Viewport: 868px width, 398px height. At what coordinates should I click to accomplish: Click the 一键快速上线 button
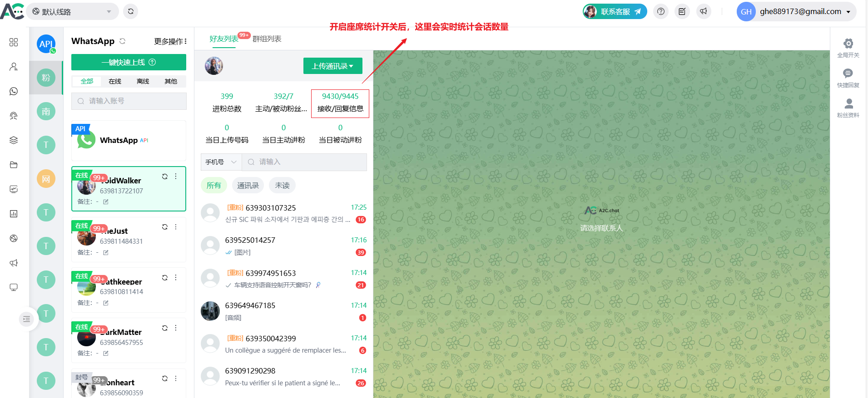pyautogui.click(x=129, y=62)
